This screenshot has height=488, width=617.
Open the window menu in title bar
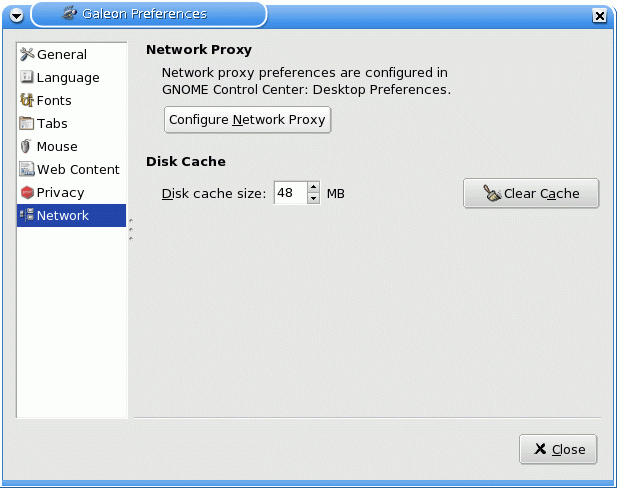pyautogui.click(x=16, y=15)
